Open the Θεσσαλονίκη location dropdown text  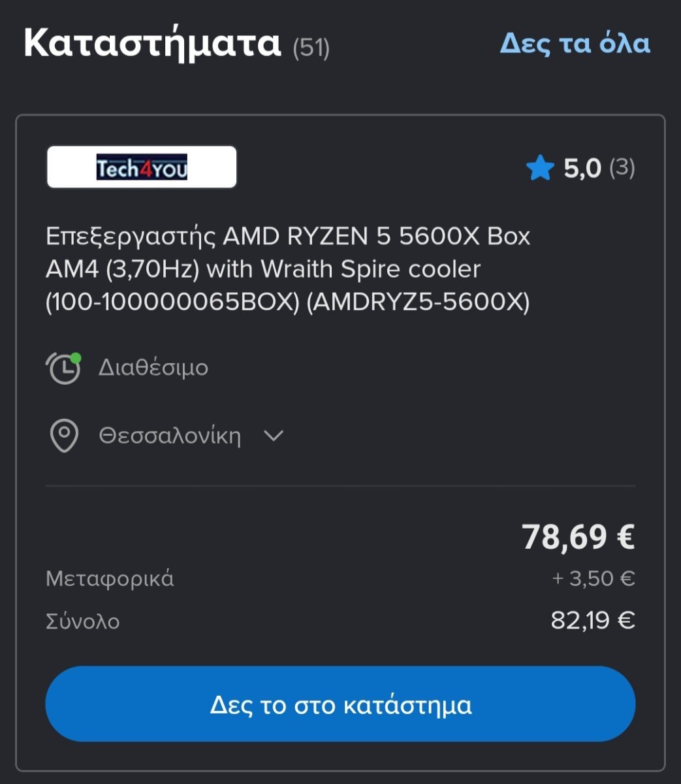point(170,436)
